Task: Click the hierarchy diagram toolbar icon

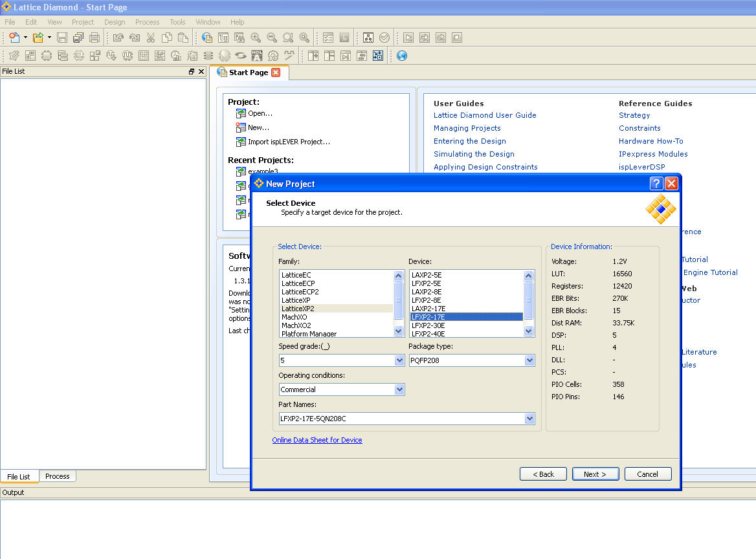Action: [x=368, y=38]
